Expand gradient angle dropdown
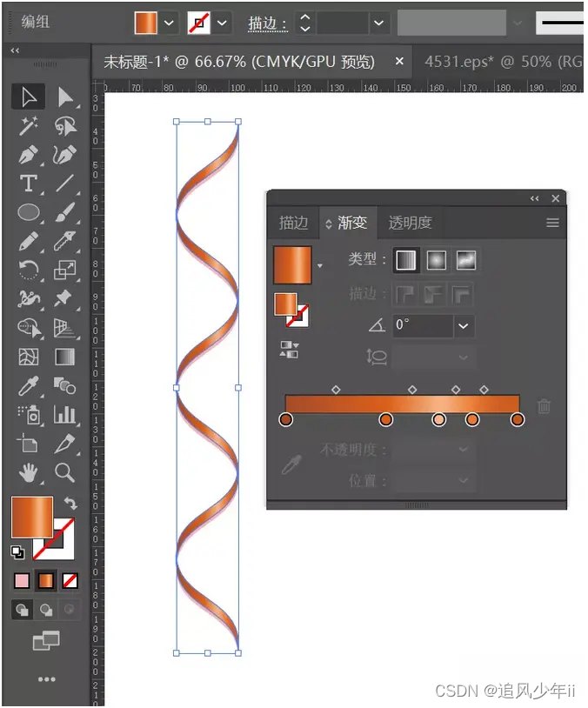588x708 pixels. coord(464,325)
